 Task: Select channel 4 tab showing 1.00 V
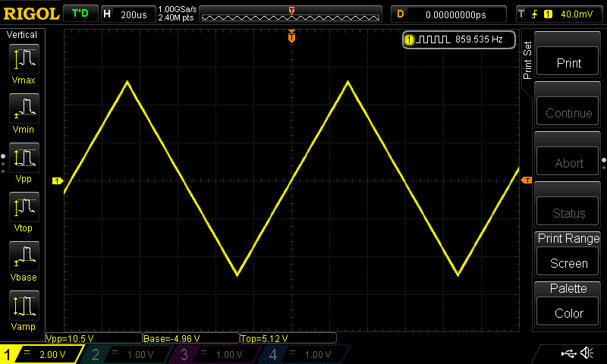tap(304, 354)
